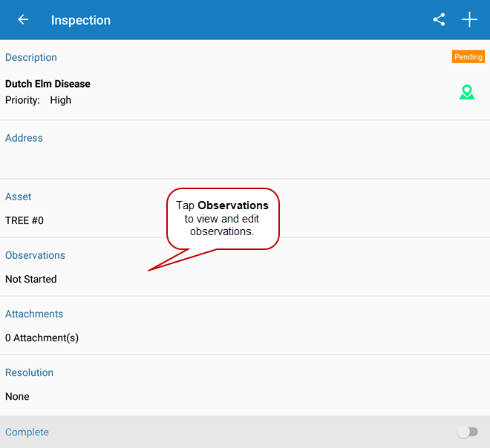Tap the Asset section header

[19, 197]
